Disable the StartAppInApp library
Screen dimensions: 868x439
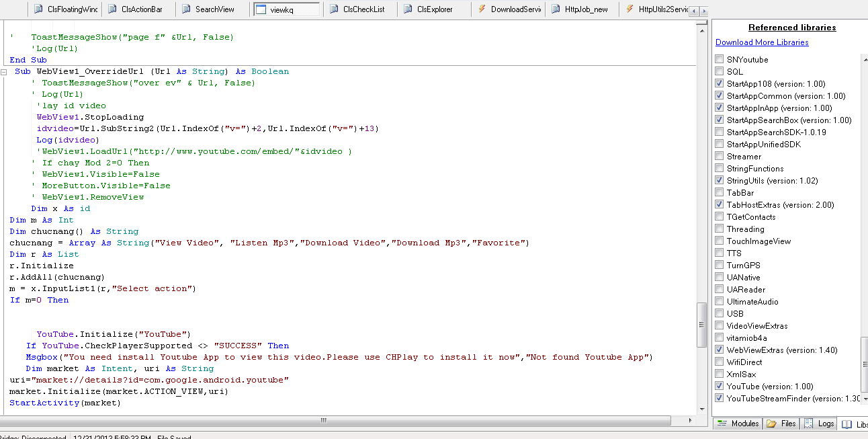pyautogui.click(x=720, y=108)
